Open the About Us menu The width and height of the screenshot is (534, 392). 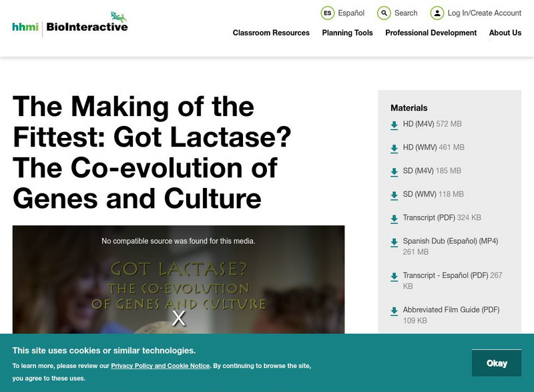click(505, 32)
